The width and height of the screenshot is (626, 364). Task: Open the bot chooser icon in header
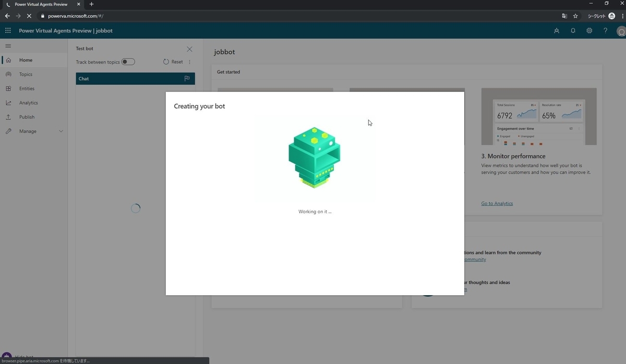click(557, 31)
